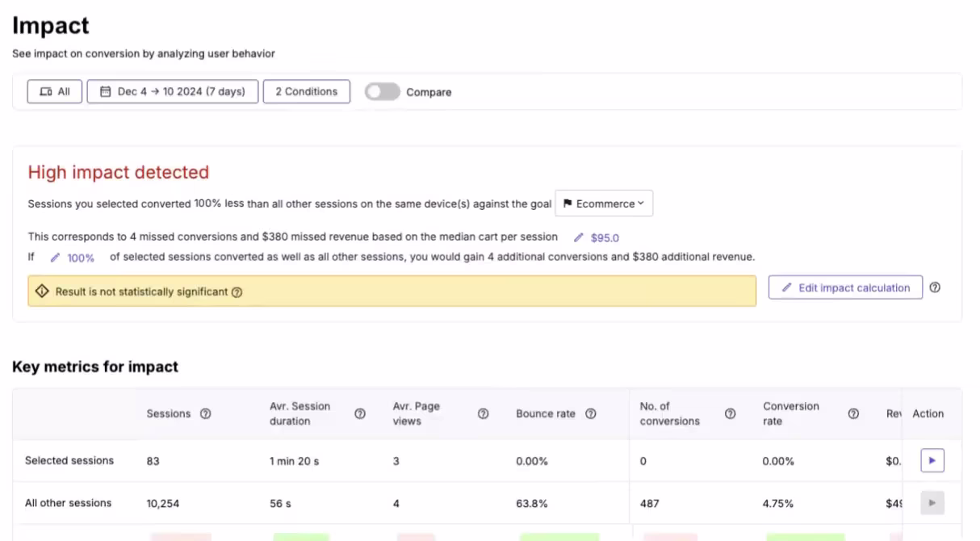This screenshot has width=980, height=541.
Task: Click the 487 conversions value
Action: point(650,503)
